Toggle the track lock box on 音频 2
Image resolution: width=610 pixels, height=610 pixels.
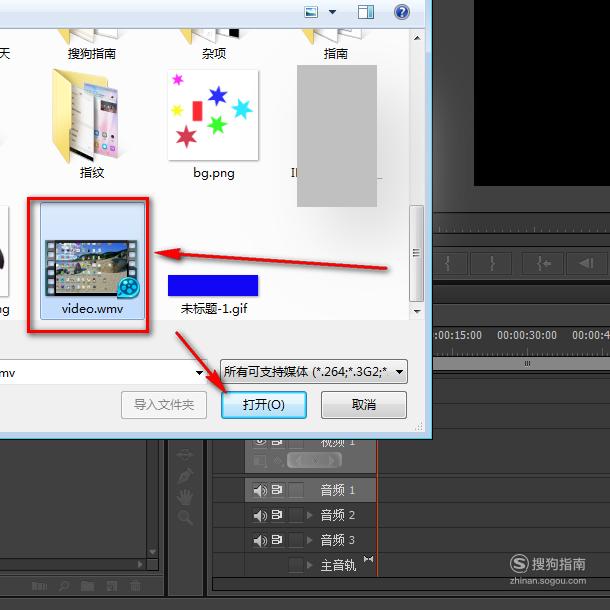(296, 515)
